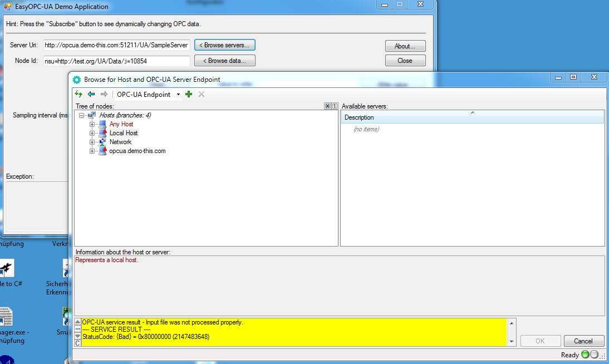Click the scrollbar up arrow of the result box

coord(512,323)
